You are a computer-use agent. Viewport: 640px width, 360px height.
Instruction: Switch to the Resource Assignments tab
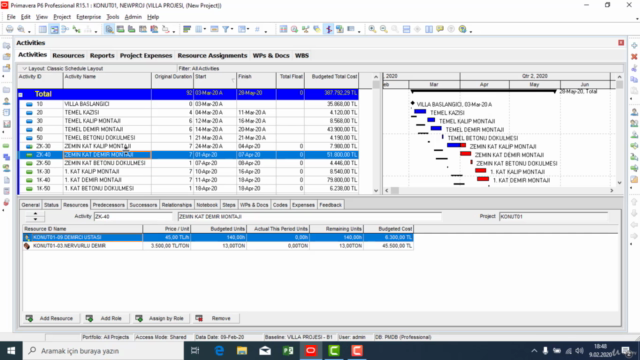[x=212, y=56]
